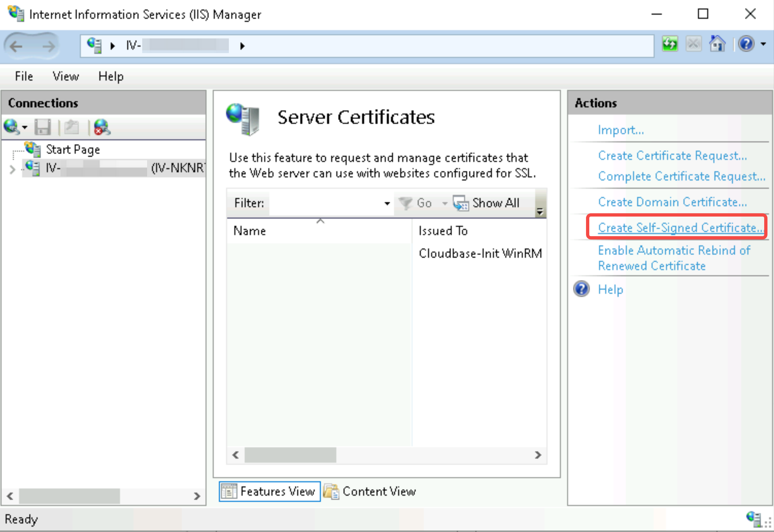Viewport: 774px width, 532px height.
Task: Click the Server Certificates feature icon
Action: (x=243, y=119)
